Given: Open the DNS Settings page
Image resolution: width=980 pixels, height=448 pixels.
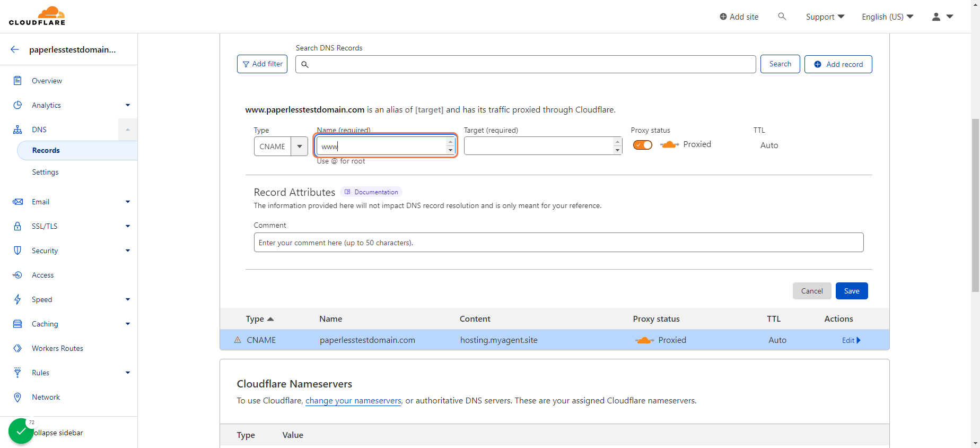Looking at the screenshot, I should coord(45,172).
